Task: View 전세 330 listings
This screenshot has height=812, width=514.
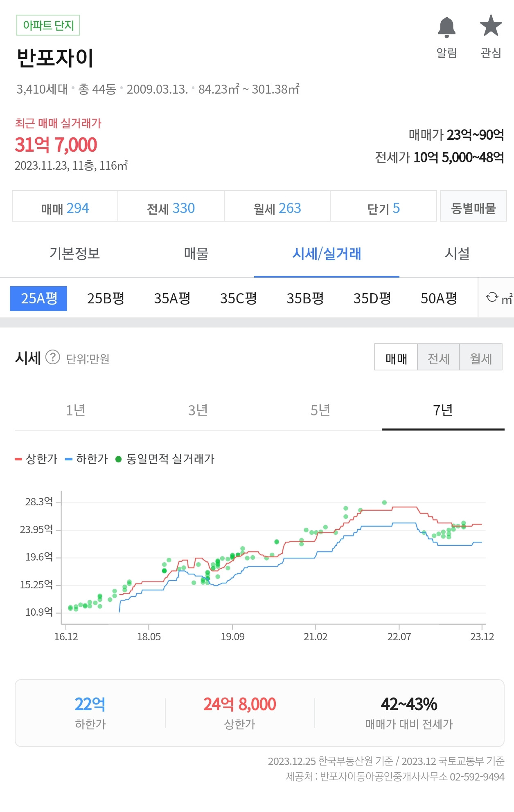Action: (x=171, y=206)
